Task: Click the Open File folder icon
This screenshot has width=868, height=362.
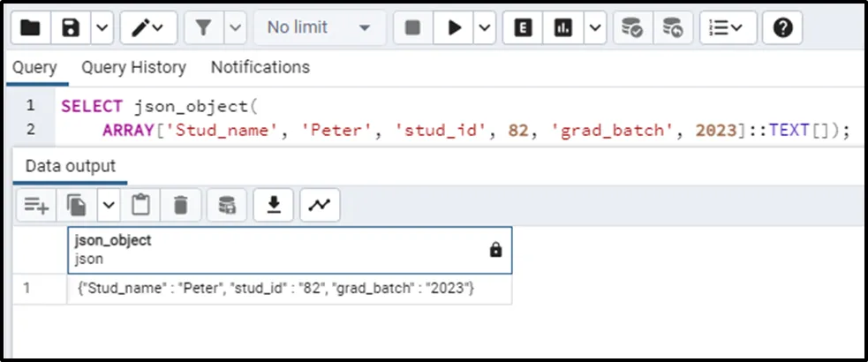Action: coord(31,28)
